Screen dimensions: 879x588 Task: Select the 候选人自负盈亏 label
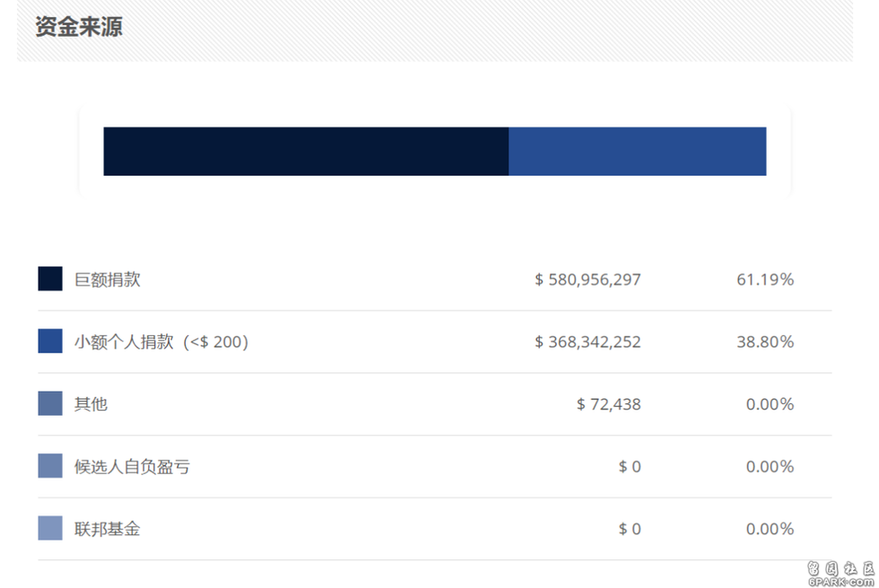[133, 466]
